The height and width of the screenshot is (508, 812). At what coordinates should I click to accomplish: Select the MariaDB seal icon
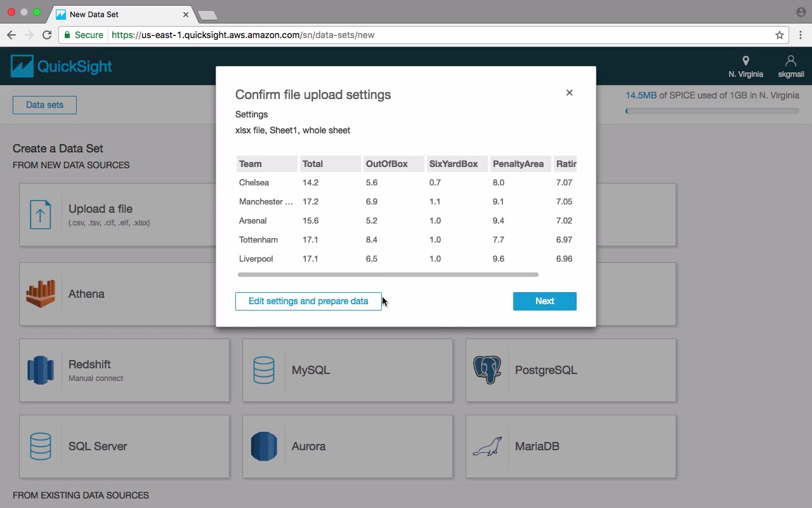487,446
